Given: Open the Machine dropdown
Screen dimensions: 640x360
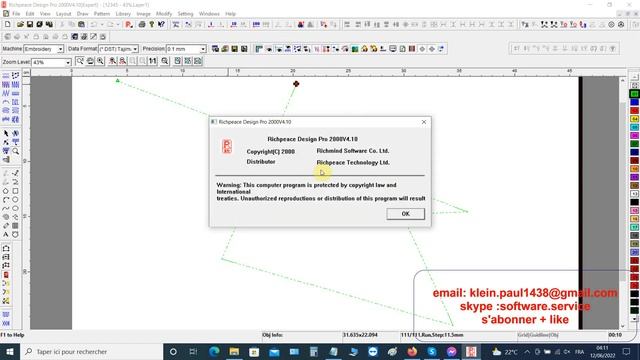Looking at the screenshot, I should point(60,49).
